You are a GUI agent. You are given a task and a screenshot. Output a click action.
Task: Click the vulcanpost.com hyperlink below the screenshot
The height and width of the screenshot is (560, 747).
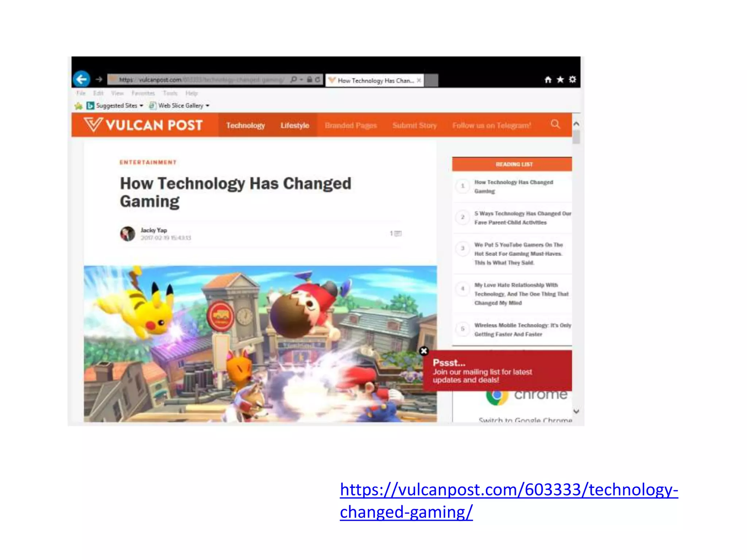(509, 501)
